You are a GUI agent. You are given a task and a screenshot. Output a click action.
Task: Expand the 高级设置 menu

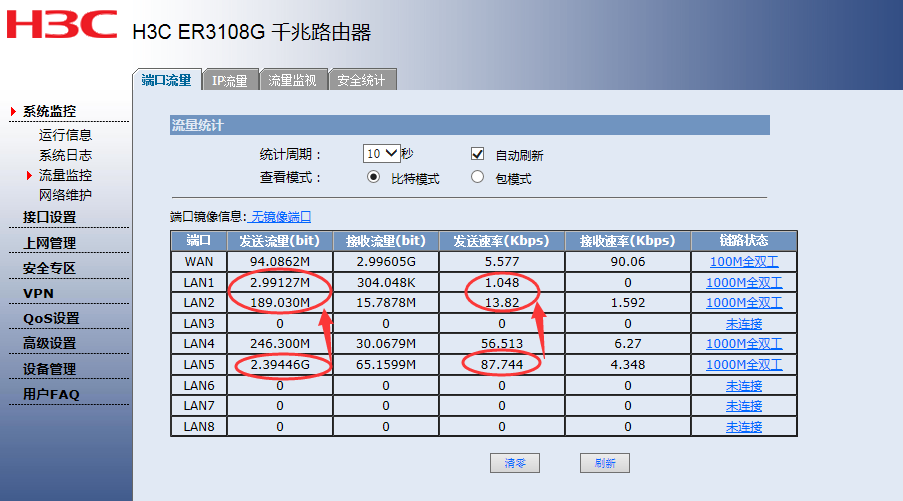50,343
